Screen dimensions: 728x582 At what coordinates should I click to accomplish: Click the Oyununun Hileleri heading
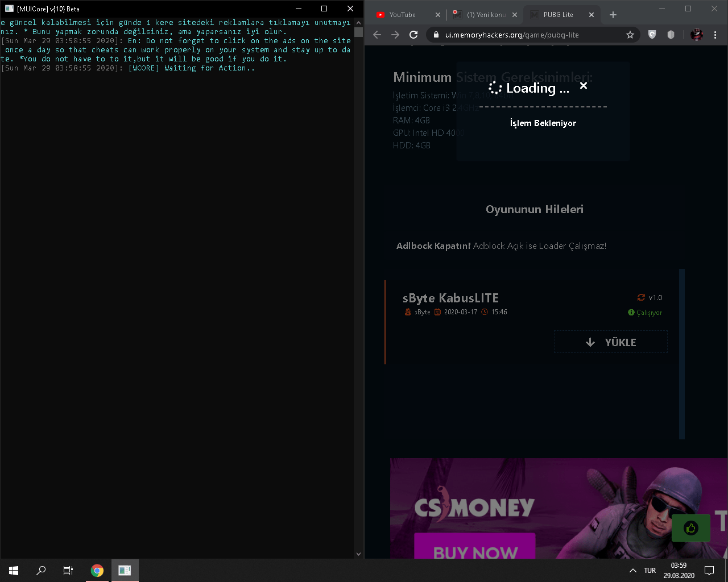click(x=535, y=209)
